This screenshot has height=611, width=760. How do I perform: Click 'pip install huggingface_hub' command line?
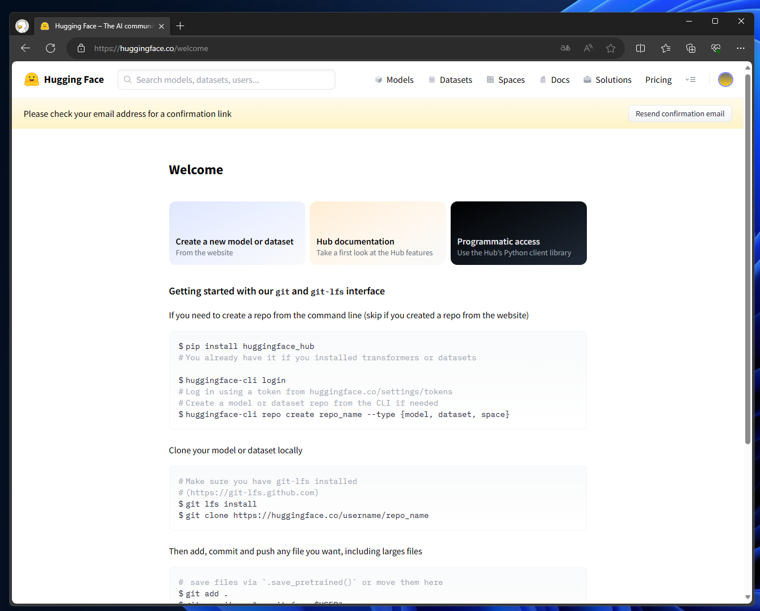point(246,346)
